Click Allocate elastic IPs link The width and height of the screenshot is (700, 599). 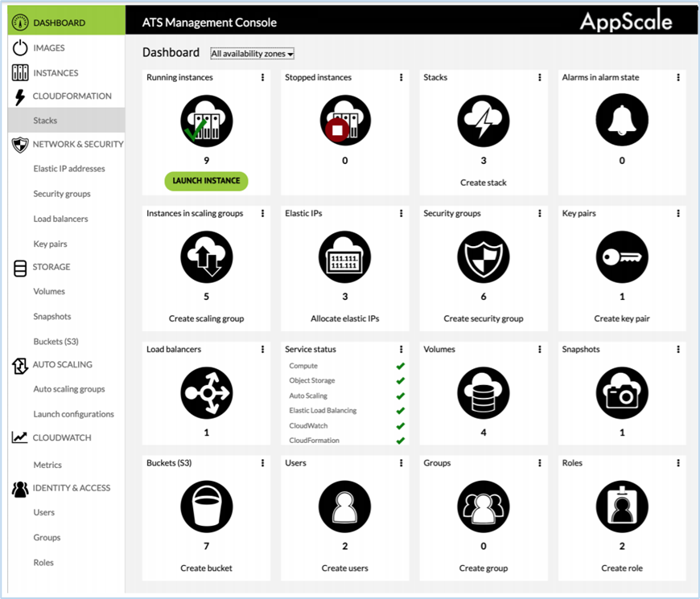tap(344, 318)
